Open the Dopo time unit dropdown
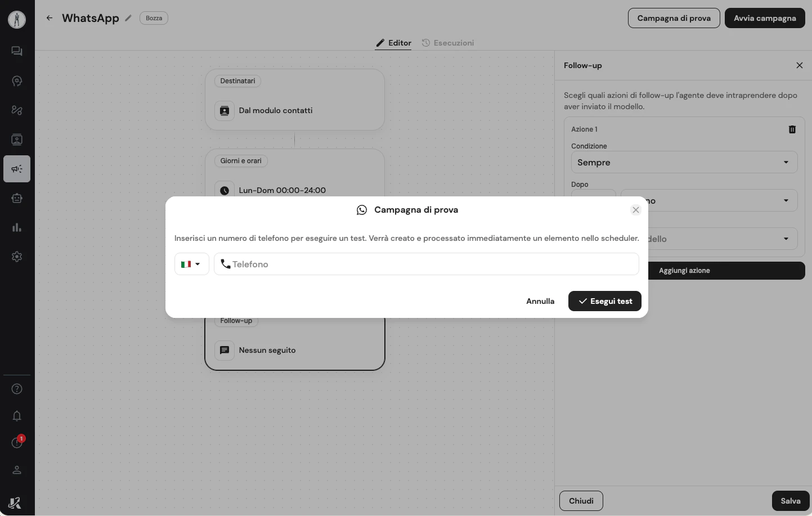The height and width of the screenshot is (516, 812). (708, 200)
